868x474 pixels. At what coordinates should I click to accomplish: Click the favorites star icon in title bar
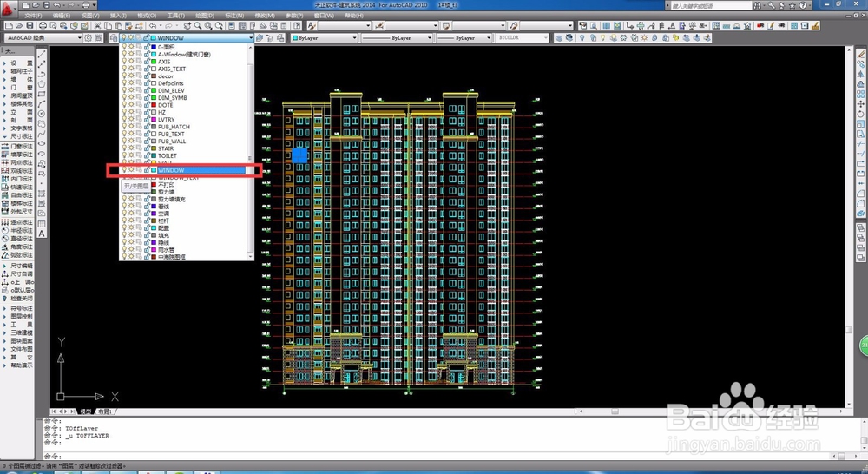792,5
